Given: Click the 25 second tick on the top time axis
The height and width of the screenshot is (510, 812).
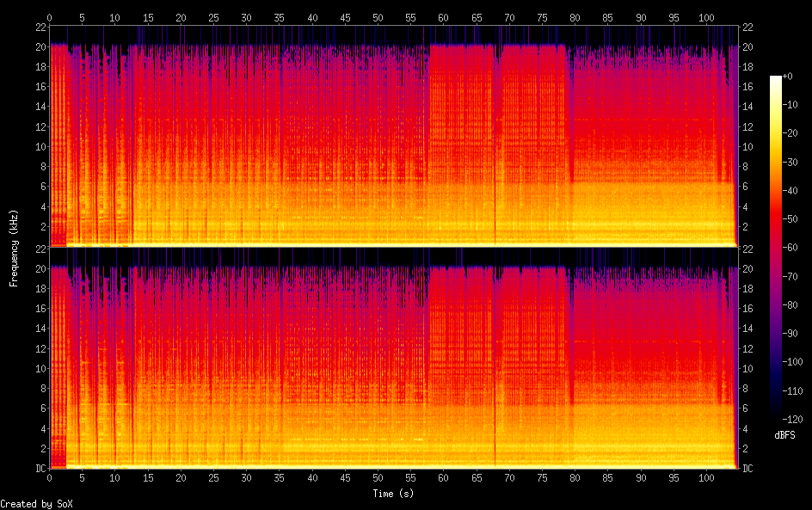Looking at the screenshot, I should click(x=213, y=17).
